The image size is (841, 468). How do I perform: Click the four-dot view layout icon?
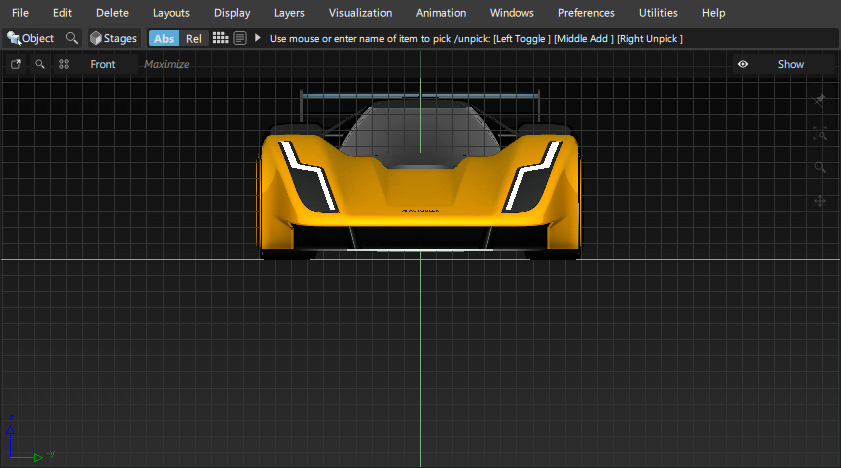(x=64, y=64)
